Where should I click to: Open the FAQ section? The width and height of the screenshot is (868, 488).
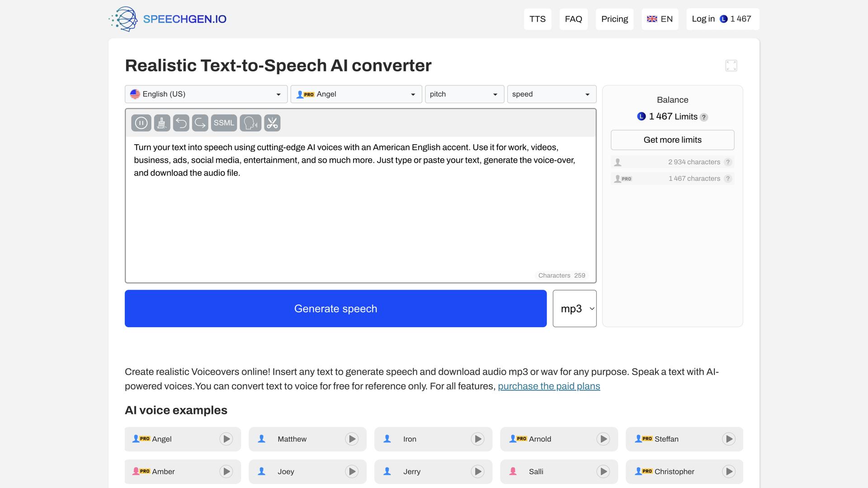[x=573, y=19]
